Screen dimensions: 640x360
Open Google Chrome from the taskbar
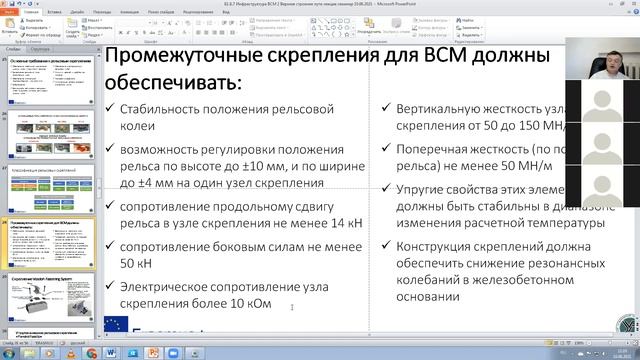click(91, 353)
